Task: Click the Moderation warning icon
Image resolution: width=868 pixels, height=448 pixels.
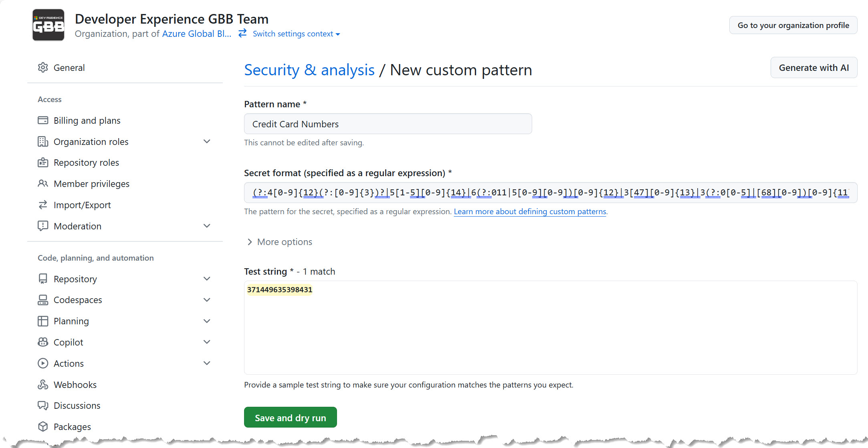Action: click(43, 226)
